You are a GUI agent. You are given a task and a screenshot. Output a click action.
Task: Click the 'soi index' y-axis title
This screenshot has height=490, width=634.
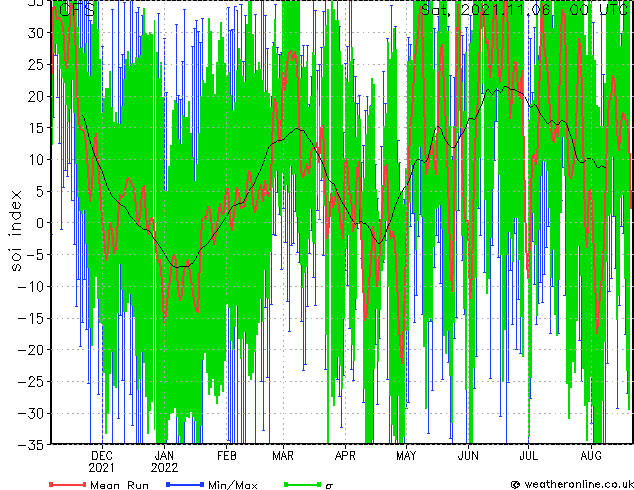(16, 230)
